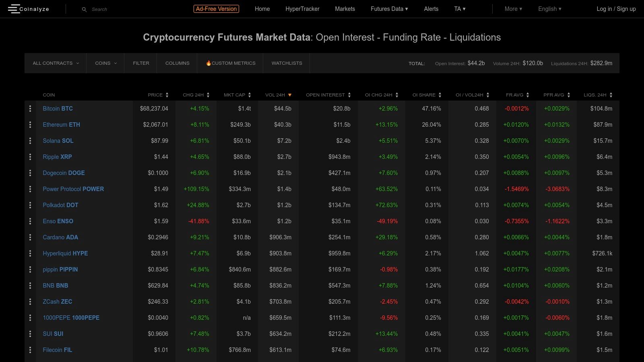Open the three-dot menu for Bitcoin BTC

(30, 109)
